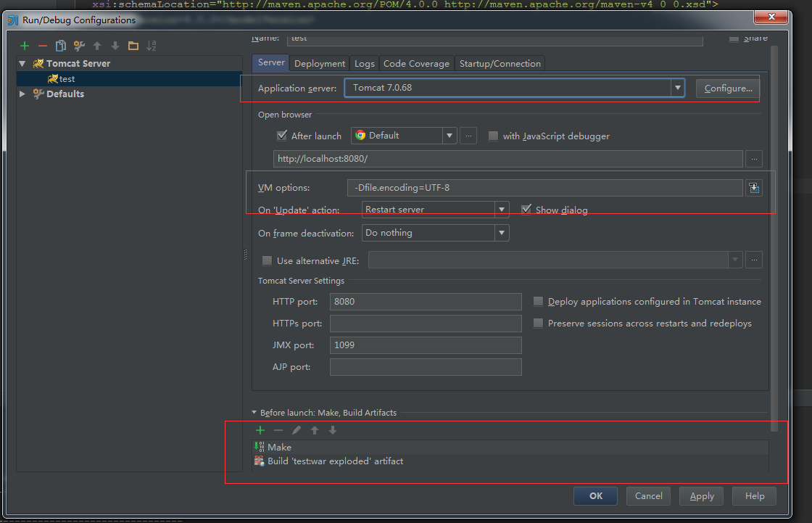The width and height of the screenshot is (812, 523).
Task: Click Cancel button
Action: coord(648,496)
